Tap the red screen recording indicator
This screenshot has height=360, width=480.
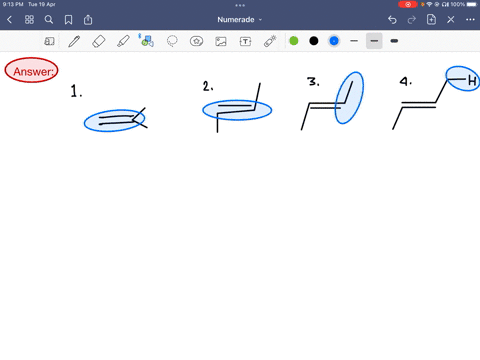tap(408, 4)
